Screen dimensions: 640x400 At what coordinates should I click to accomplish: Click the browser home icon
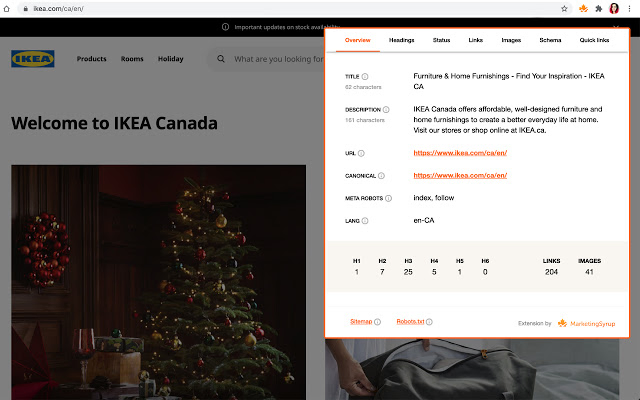pyautogui.click(x=7, y=9)
